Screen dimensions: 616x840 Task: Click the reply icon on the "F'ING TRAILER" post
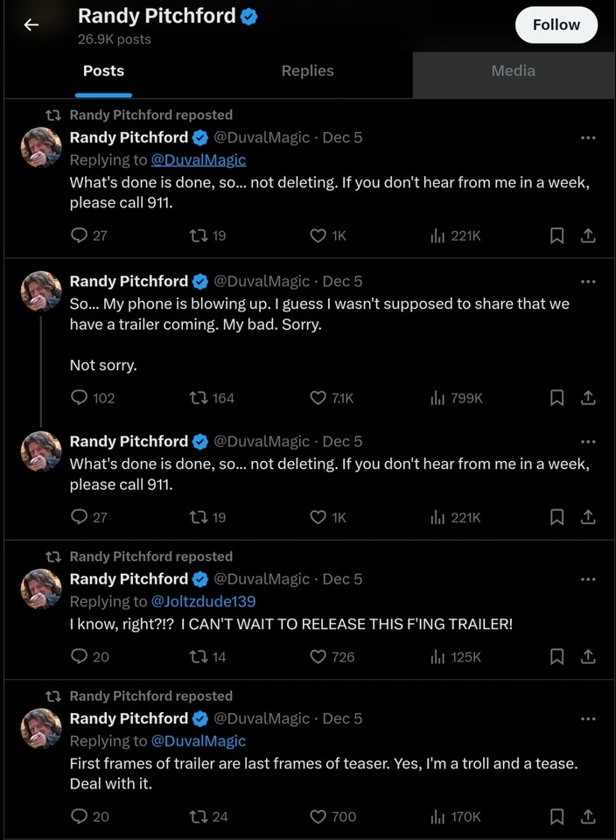point(80,656)
